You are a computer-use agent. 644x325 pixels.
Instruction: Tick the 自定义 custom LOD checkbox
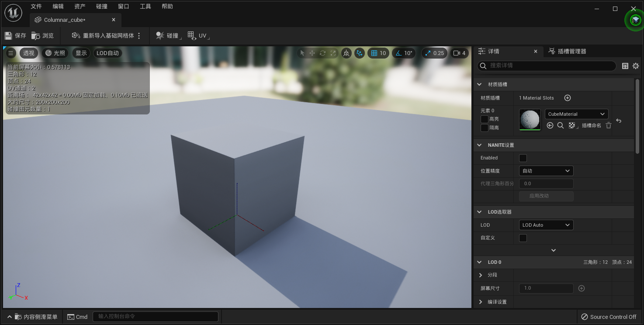pyautogui.click(x=523, y=238)
